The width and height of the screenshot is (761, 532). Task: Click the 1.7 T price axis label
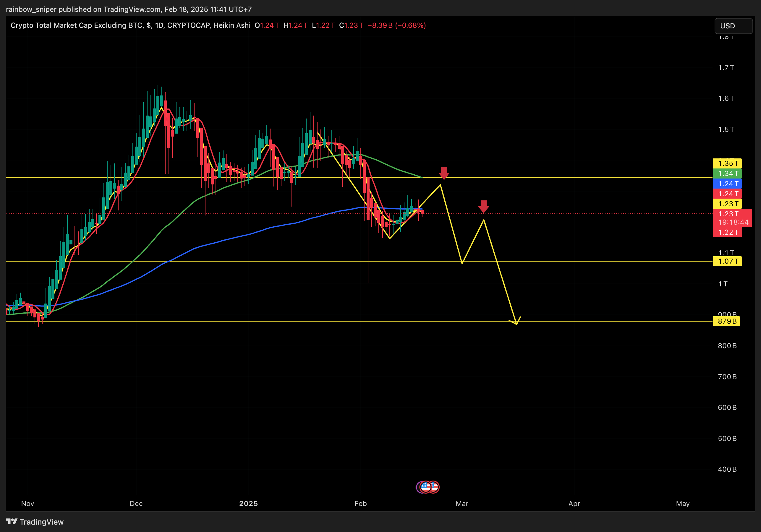click(x=726, y=68)
